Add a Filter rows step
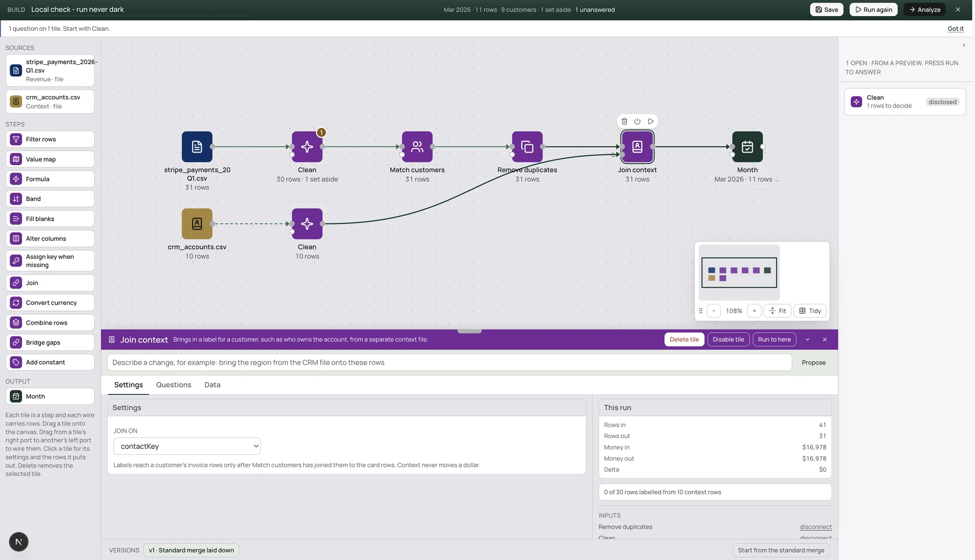Screen dimensions: 975x560 50,139
